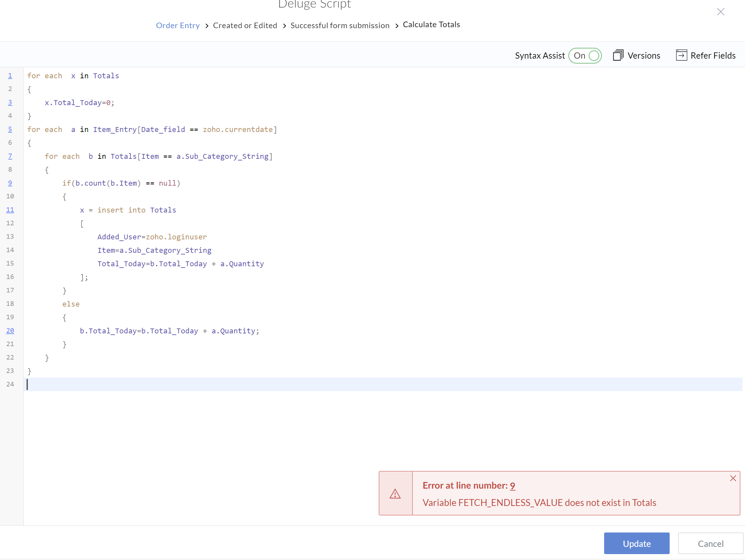
Task: Turn off the Syntax Assist toggle
Action: [x=585, y=56]
